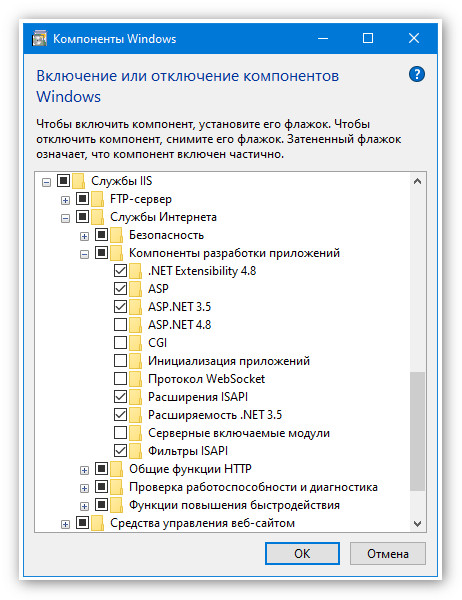This screenshot has height=600, width=462.
Task: Check the Инициализация приложений checkbox
Action: (x=121, y=360)
